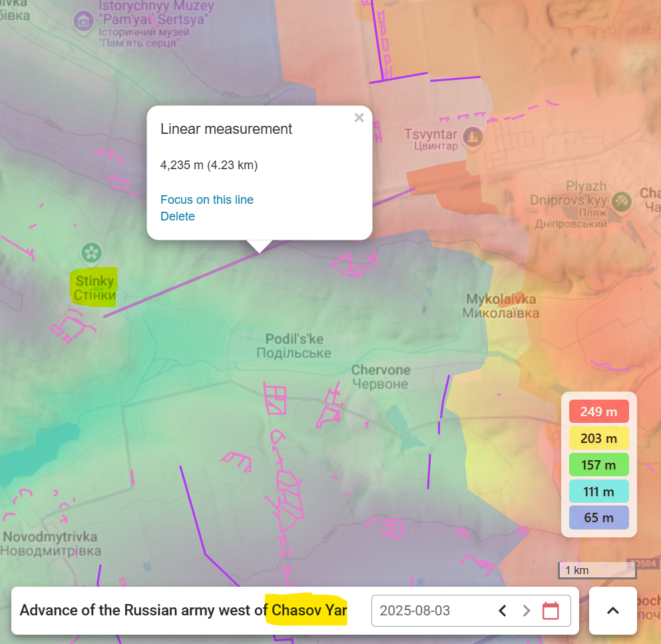Click the Delete measurement link

tap(178, 216)
